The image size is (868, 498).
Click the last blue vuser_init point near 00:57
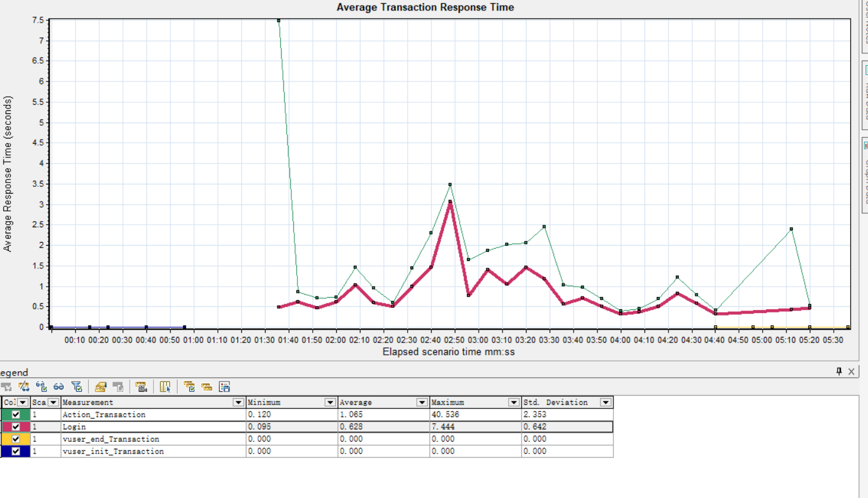[x=184, y=327]
